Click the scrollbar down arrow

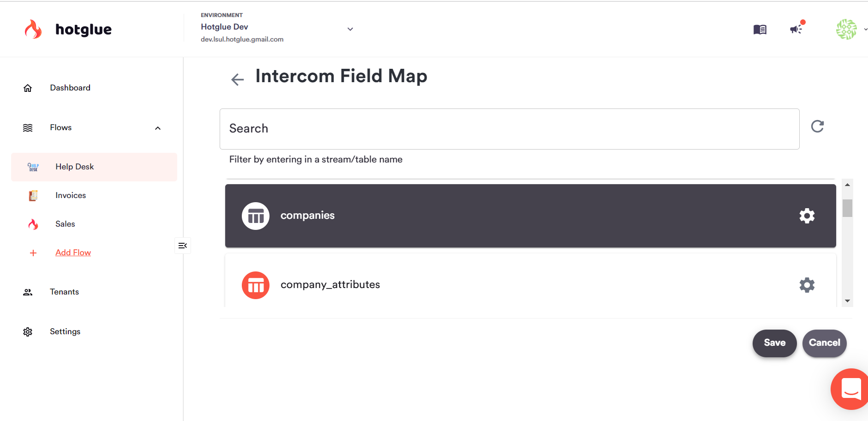pyautogui.click(x=847, y=301)
